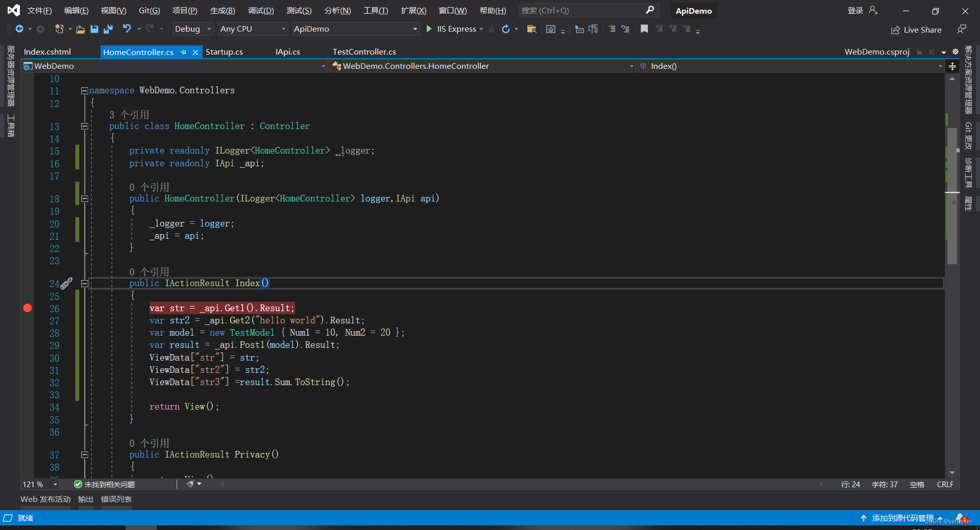Click the split editor plus icon
980x530 pixels.
tap(952, 66)
